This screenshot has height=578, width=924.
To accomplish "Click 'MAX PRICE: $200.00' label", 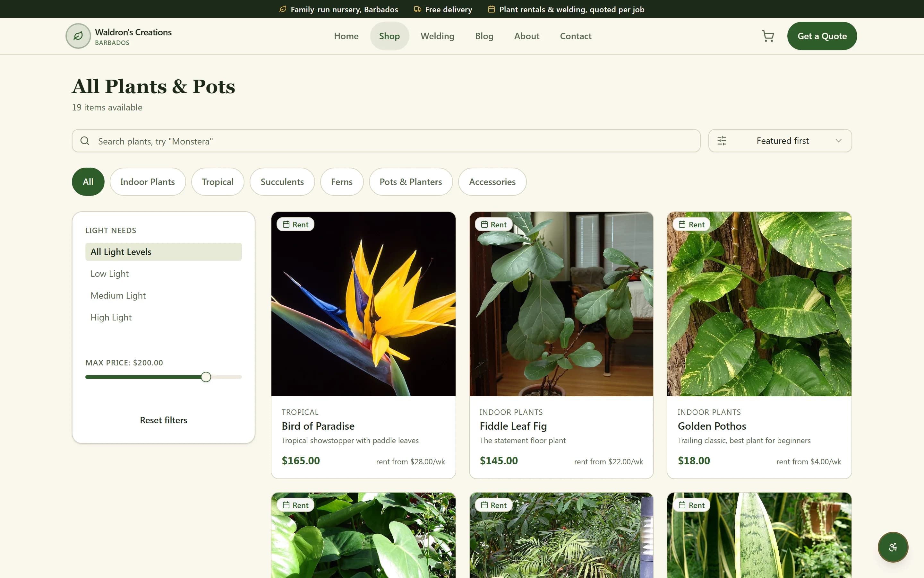I will click(x=124, y=363).
